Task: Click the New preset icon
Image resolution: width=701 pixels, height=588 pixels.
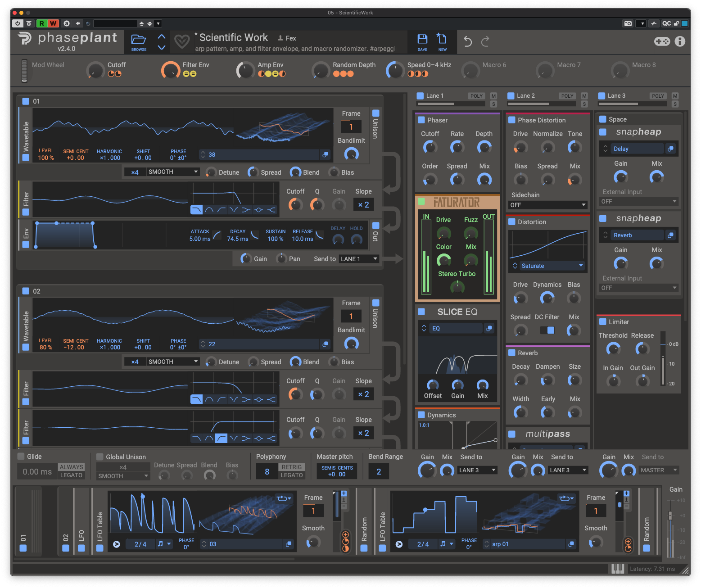Action: coord(442,41)
